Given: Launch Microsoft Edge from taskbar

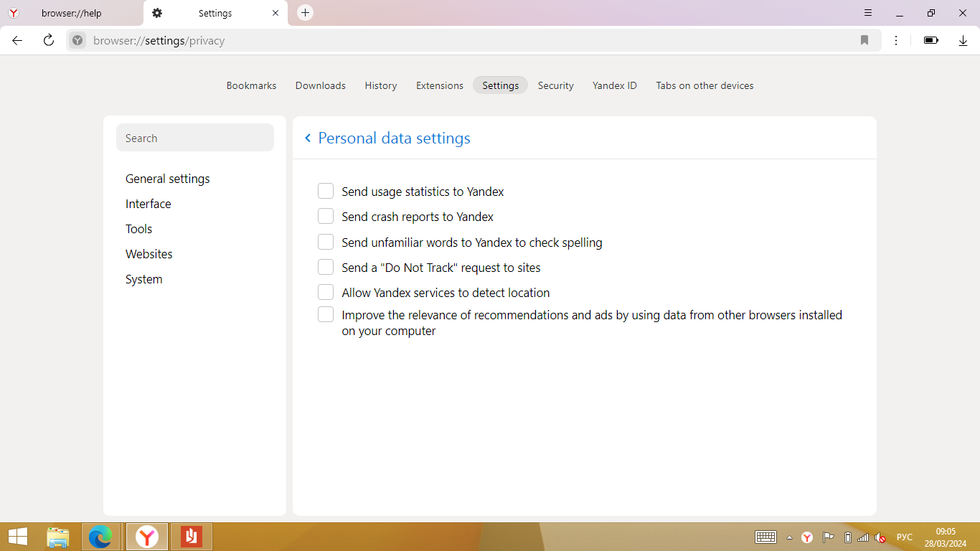Looking at the screenshot, I should pos(100,537).
